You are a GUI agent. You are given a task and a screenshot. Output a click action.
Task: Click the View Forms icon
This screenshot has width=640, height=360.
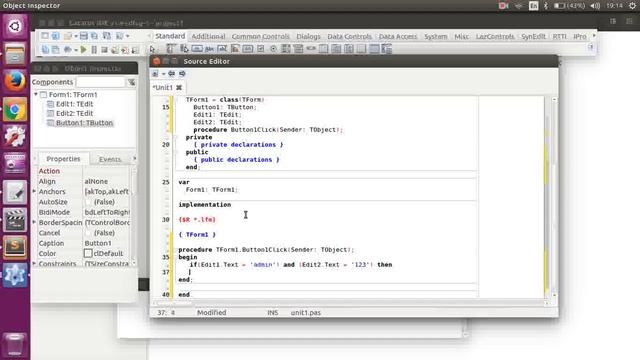tap(56, 49)
